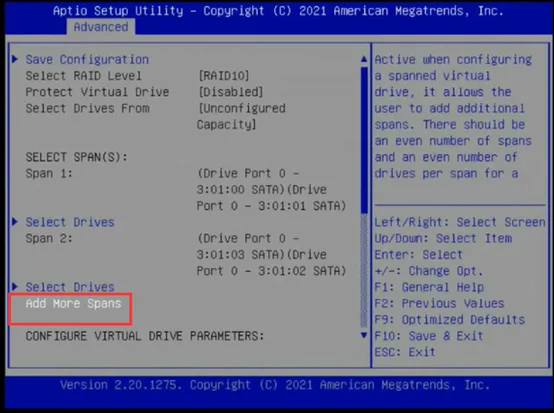This screenshot has width=554, height=413.
Task: Click the arrow beside Save Configuration
Action: click(15, 59)
